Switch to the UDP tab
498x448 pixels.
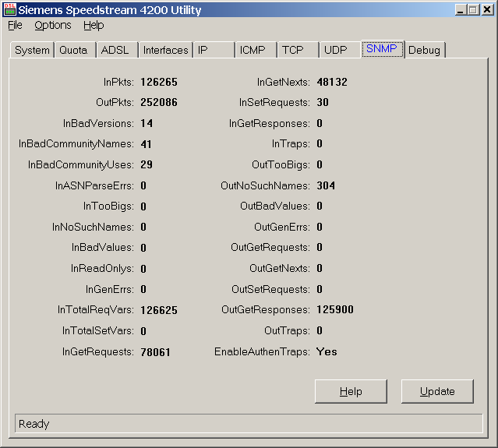tap(340, 50)
